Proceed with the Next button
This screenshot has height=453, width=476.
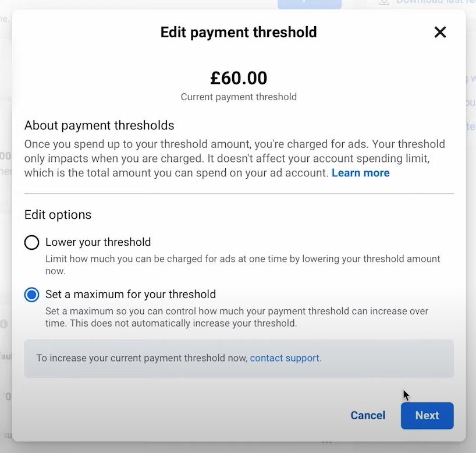(x=427, y=416)
